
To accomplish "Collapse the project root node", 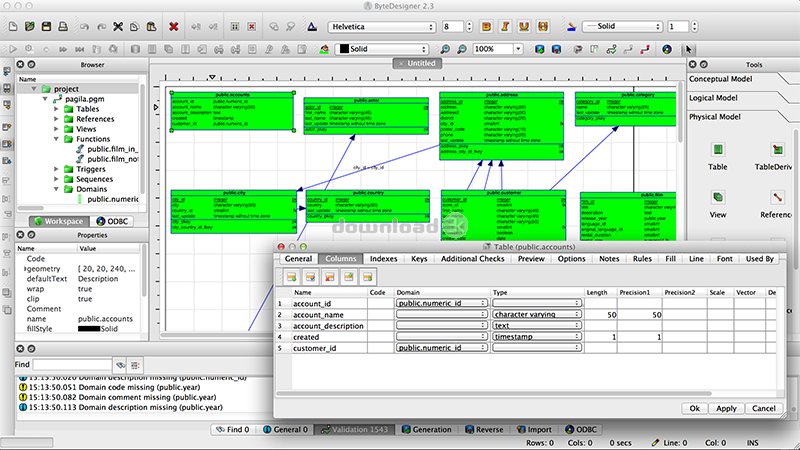I will pyautogui.click(x=34, y=89).
